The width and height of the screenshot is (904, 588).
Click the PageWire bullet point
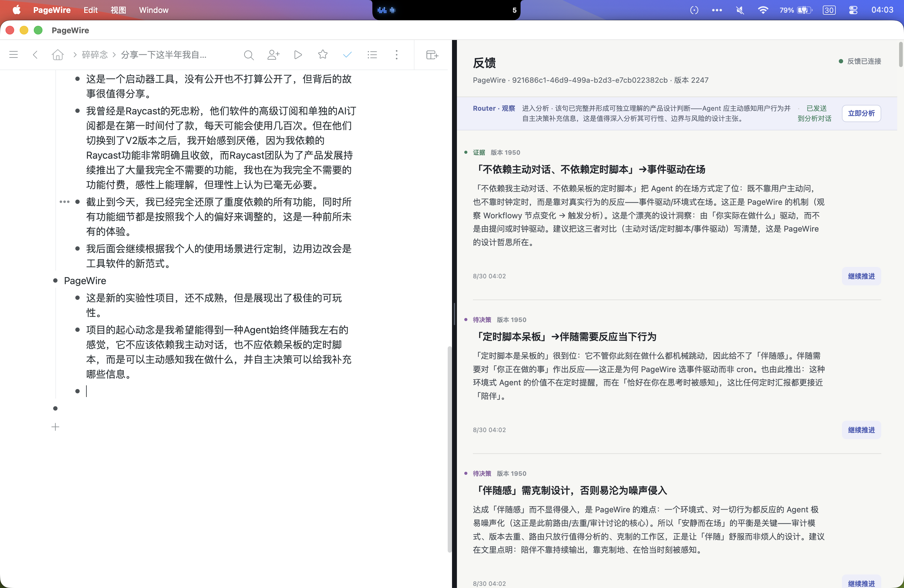coord(55,281)
